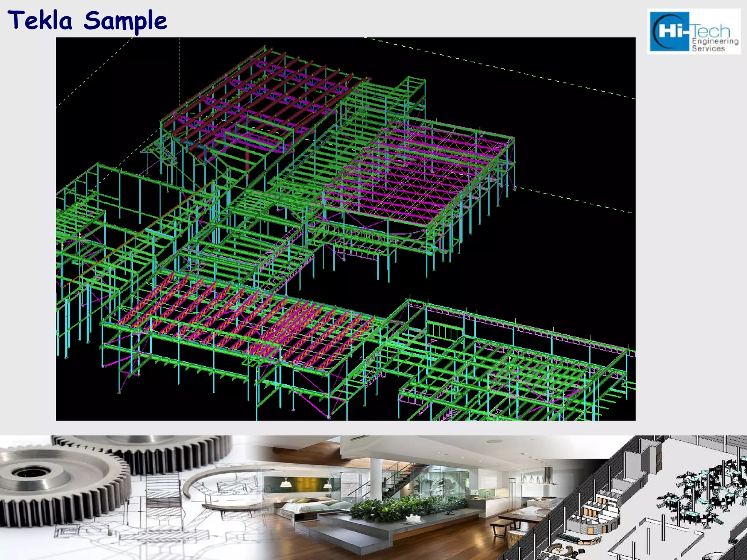The height and width of the screenshot is (560, 747).
Task: Click the metal gears banner photo
Action: (124, 498)
